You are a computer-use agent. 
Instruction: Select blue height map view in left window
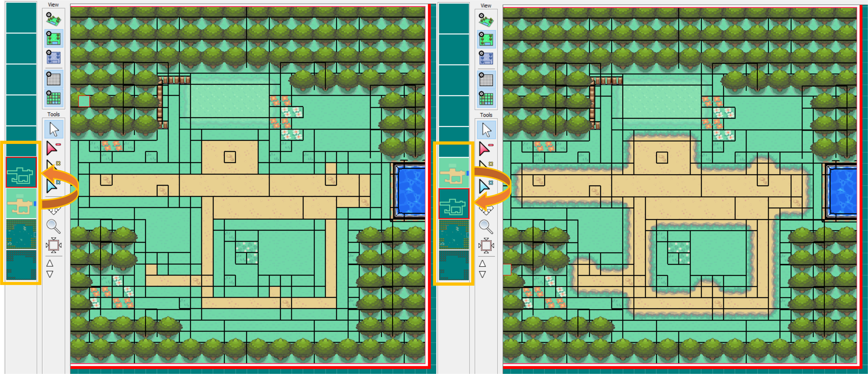point(54,57)
